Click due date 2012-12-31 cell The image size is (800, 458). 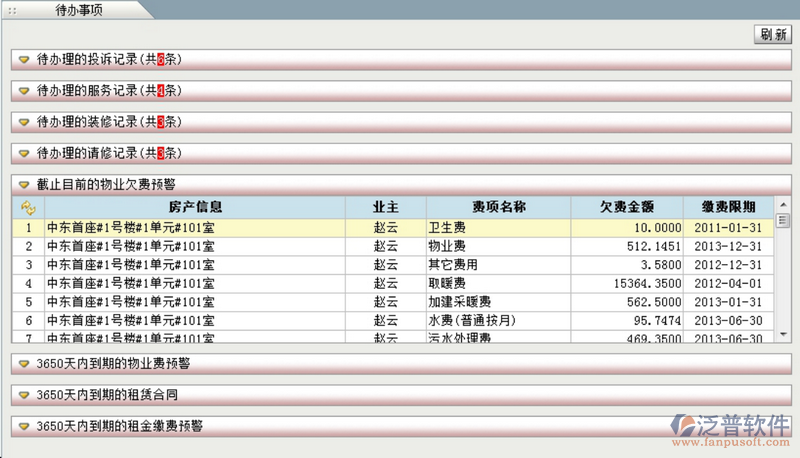coord(729,265)
